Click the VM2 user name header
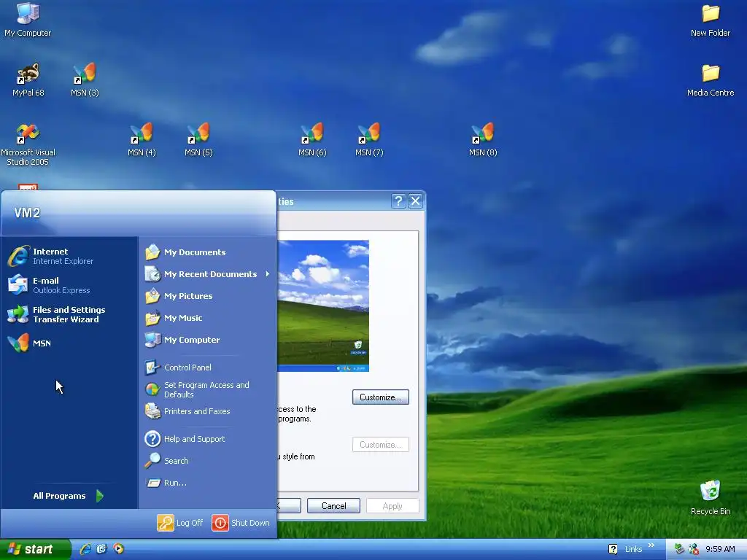This screenshot has width=747, height=560. click(27, 213)
